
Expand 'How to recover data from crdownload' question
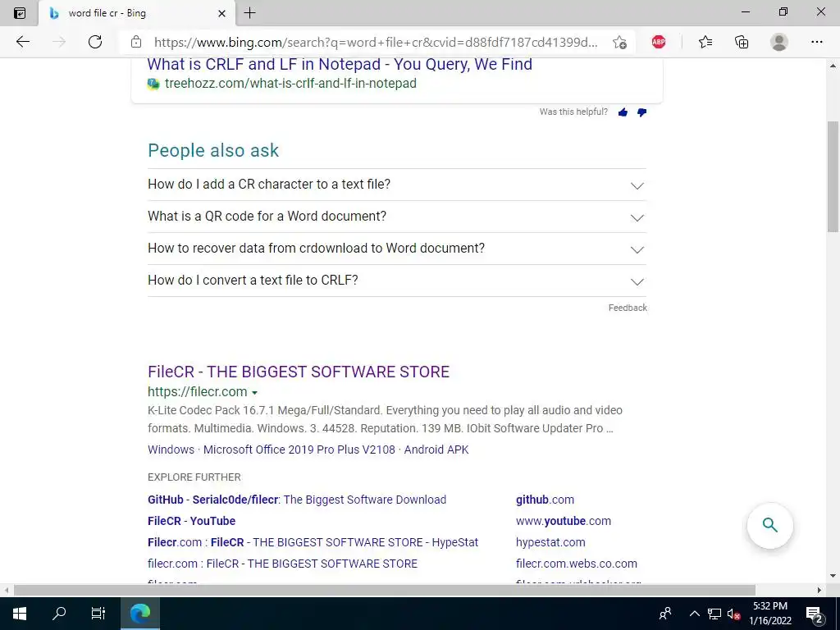(397, 249)
